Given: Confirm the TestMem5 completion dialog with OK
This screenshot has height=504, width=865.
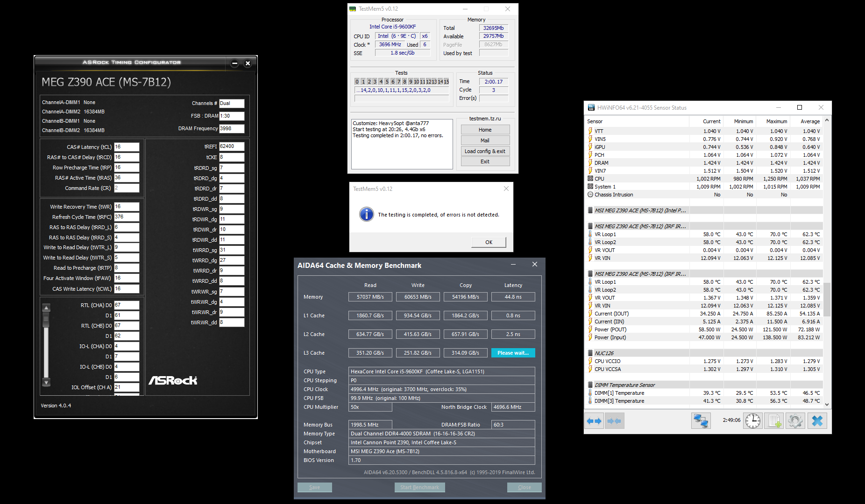Looking at the screenshot, I should point(489,242).
